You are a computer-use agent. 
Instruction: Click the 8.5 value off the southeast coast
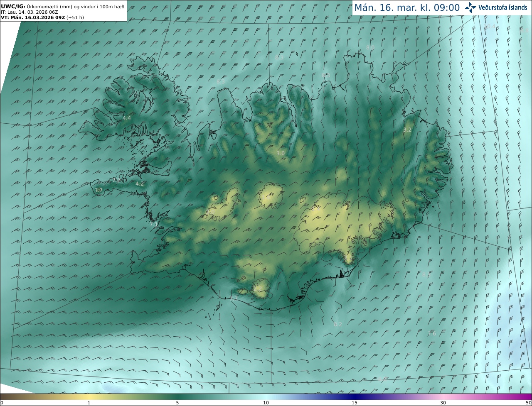click(426, 275)
